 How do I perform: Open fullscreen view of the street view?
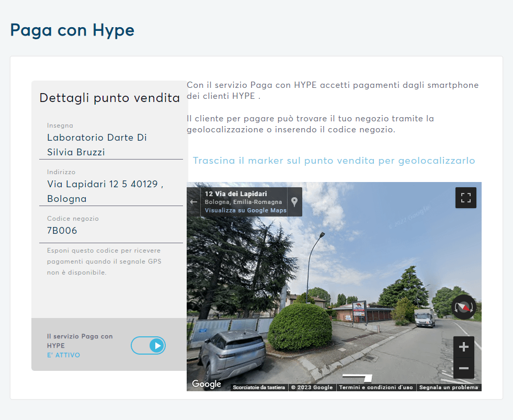[465, 198]
